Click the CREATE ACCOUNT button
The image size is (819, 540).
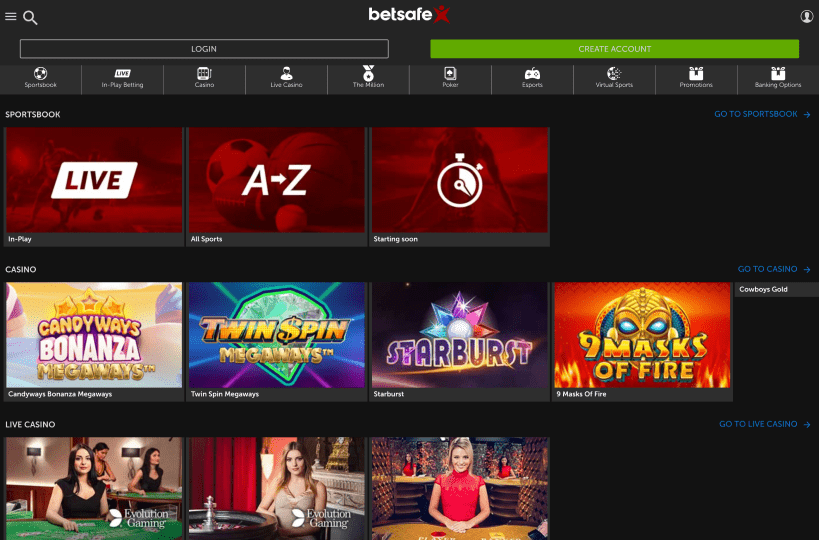[x=614, y=49]
